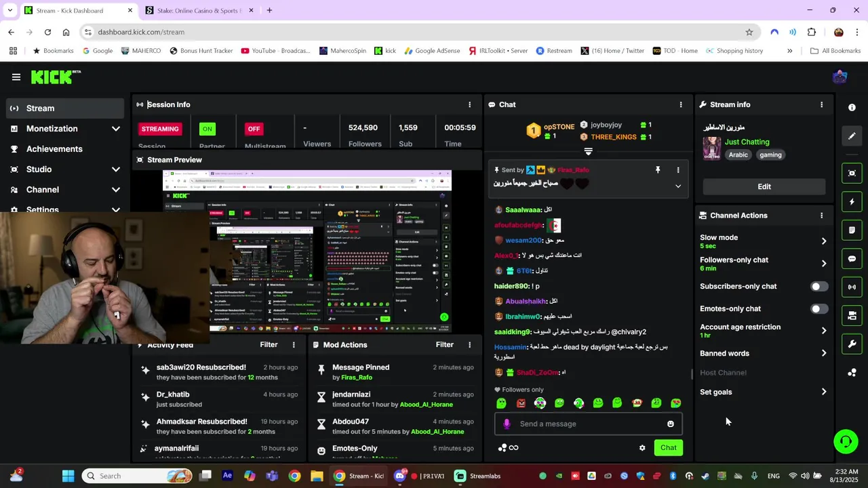Open Slow mode settings chevron
The image size is (868, 488).
tap(824, 241)
